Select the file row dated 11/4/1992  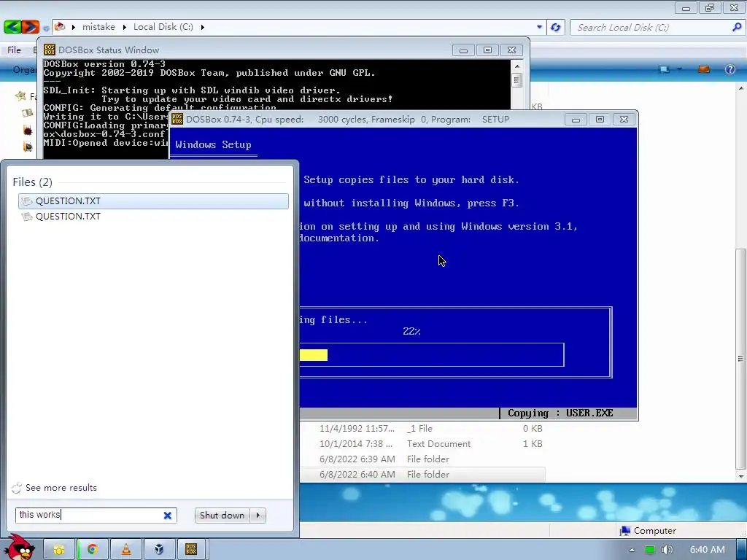pos(422,429)
